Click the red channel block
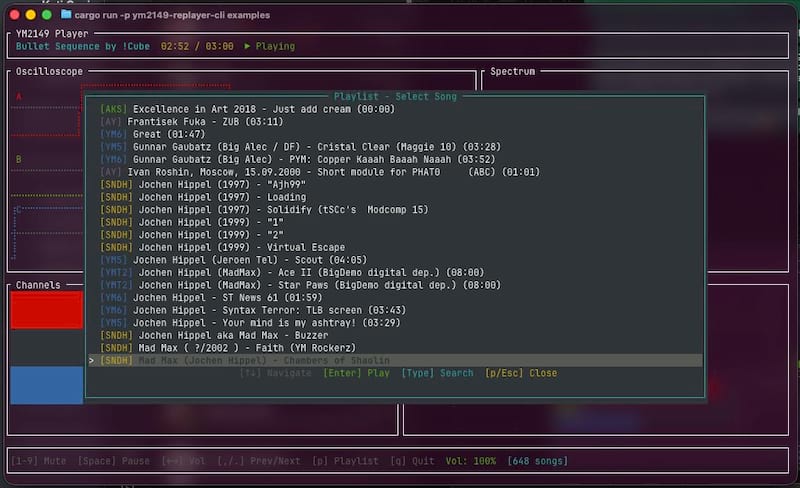Viewport: 800px width, 488px height. (46, 311)
